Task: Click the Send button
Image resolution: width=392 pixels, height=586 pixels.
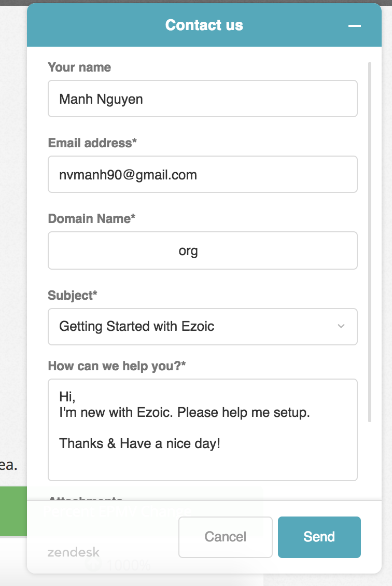Action: click(319, 537)
